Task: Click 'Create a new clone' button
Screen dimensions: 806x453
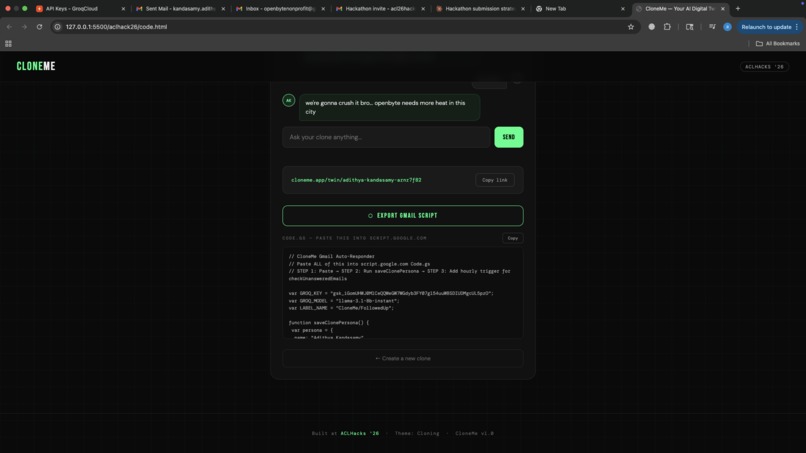Action: [403, 358]
